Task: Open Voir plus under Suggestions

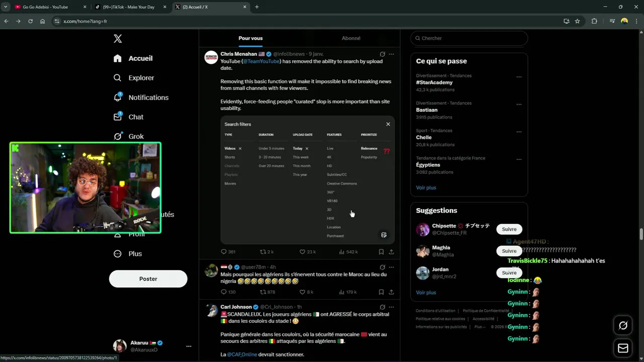Action: (x=426, y=293)
